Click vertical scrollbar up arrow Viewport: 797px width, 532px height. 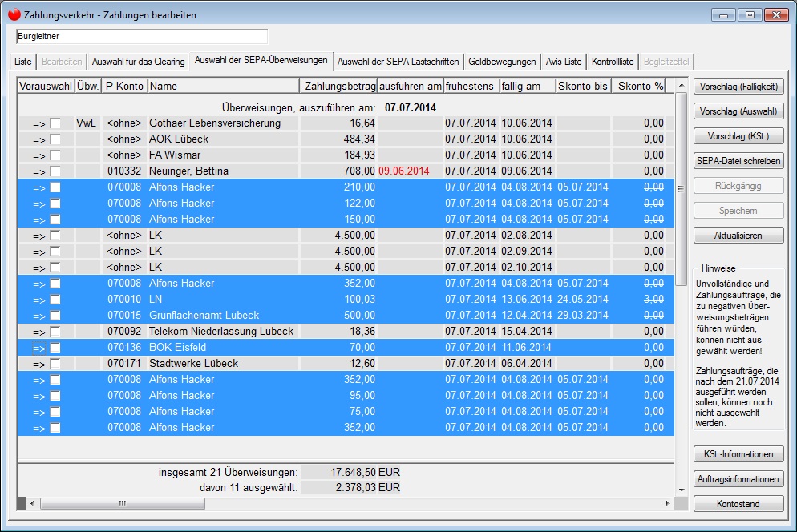pos(682,85)
